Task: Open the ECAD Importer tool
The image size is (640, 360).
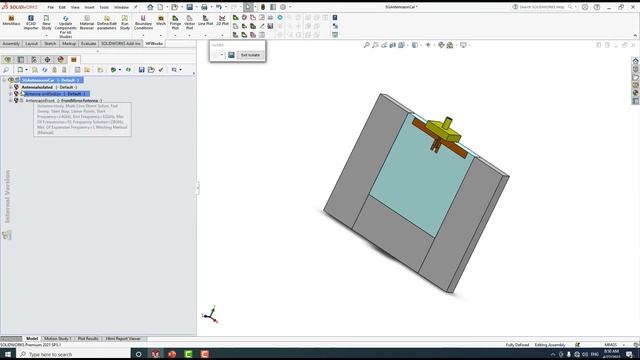Action: [31, 22]
